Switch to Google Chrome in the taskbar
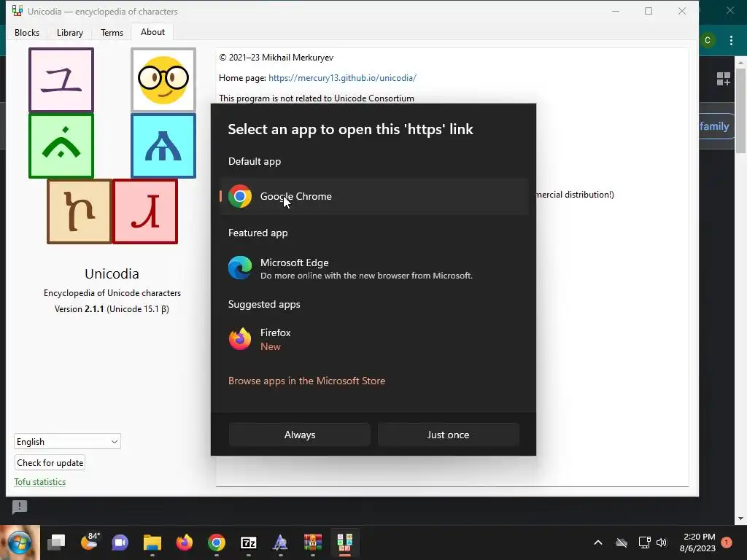Screen dimensions: 747x560 [x=216, y=542]
